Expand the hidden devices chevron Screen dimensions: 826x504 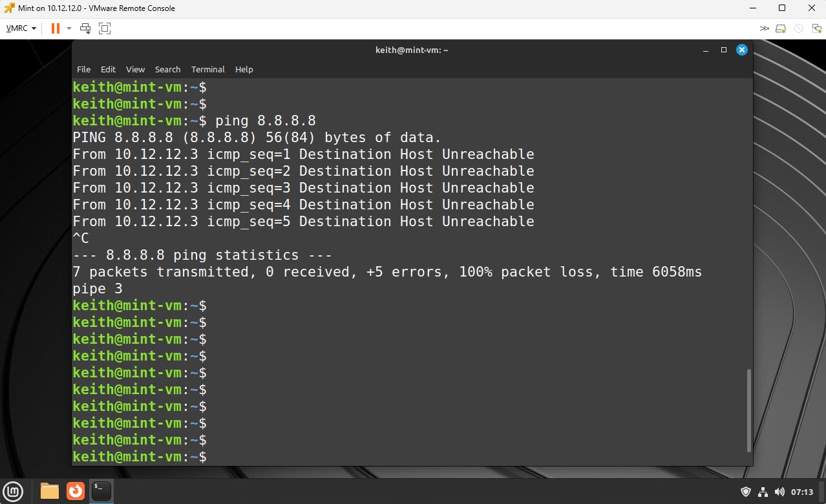point(765,28)
